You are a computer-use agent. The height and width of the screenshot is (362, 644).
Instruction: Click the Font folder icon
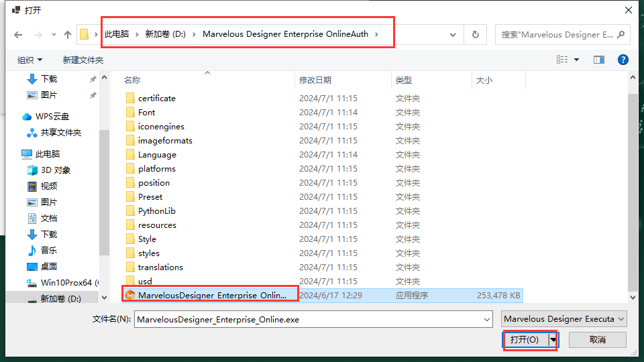(130, 112)
